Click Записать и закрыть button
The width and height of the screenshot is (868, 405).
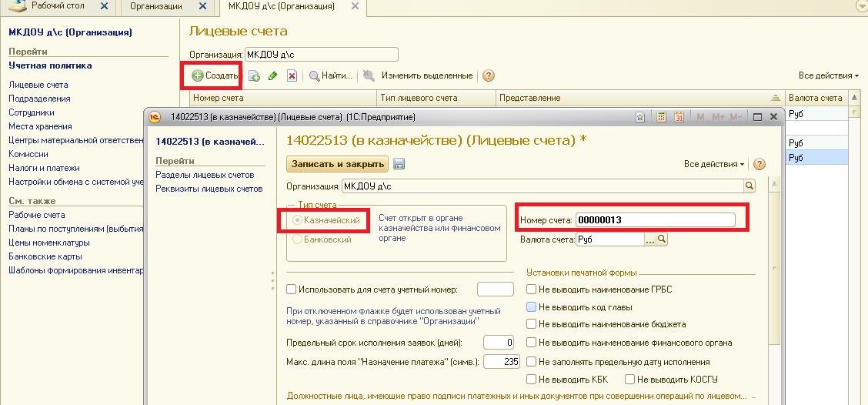(338, 164)
